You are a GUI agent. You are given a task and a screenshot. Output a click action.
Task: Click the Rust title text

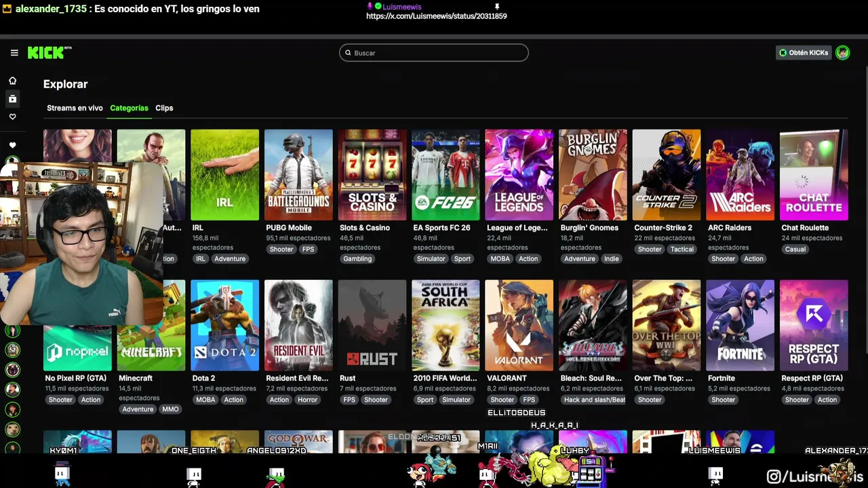tap(348, 378)
